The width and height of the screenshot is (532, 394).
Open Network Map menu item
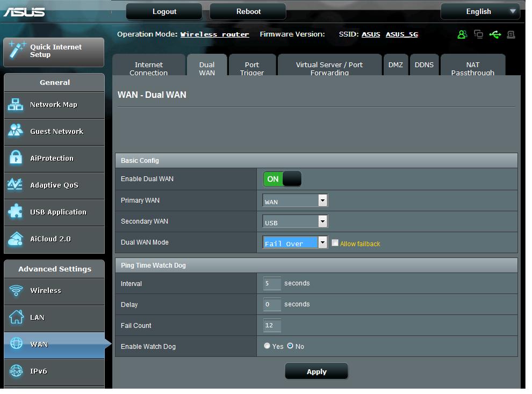(x=54, y=105)
